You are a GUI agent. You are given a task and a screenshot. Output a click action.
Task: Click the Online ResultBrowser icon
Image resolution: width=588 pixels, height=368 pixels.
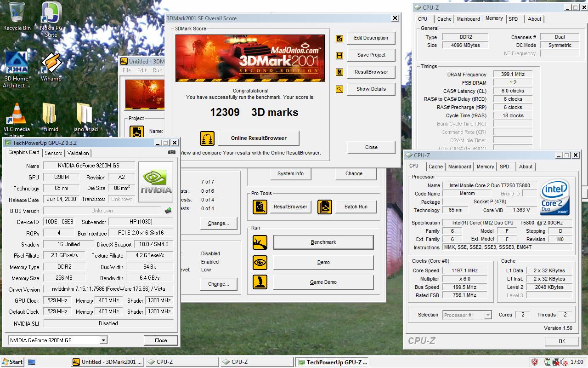click(207, 138)
